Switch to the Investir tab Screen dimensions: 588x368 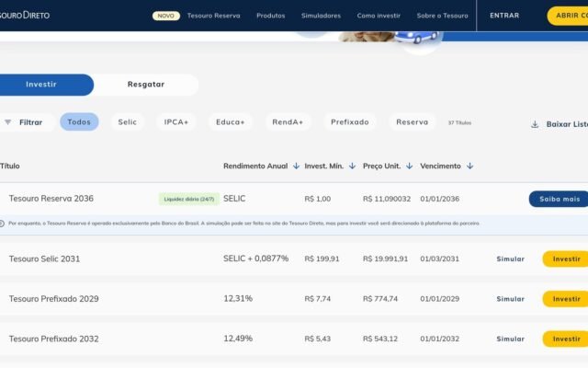[x=46, y=85]
